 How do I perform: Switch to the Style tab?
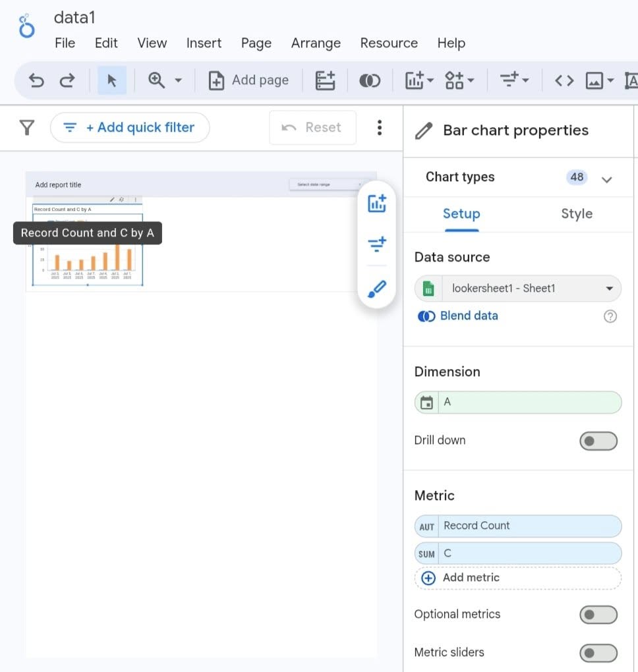click(x=576, y=213)
